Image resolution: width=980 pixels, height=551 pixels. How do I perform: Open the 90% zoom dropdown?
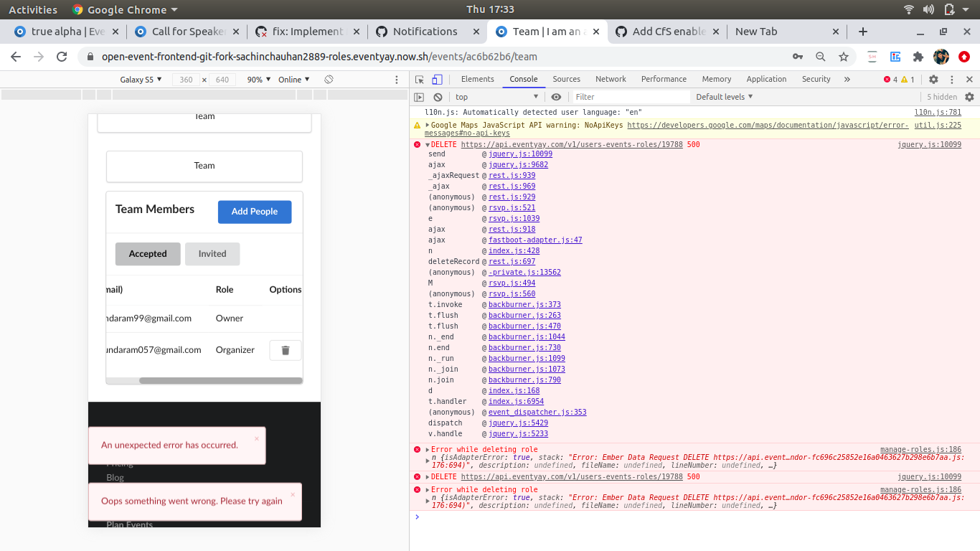[x=259, y=80]
